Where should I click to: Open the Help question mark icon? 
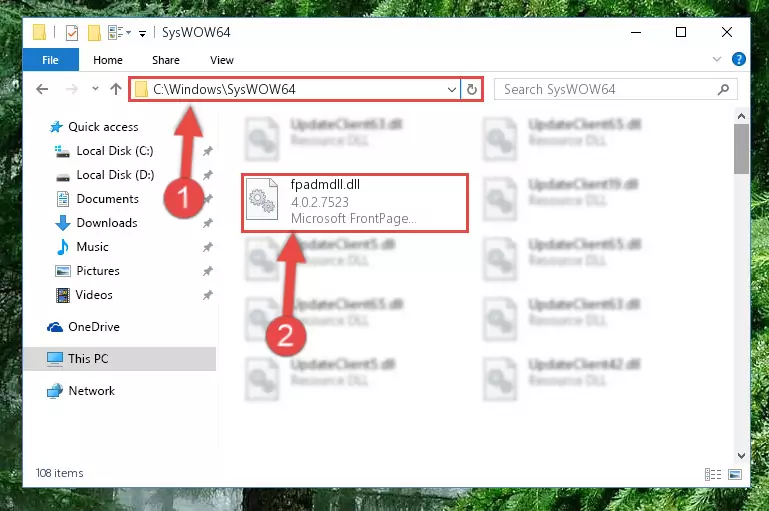pyautogui.click(x=739, y=59)
